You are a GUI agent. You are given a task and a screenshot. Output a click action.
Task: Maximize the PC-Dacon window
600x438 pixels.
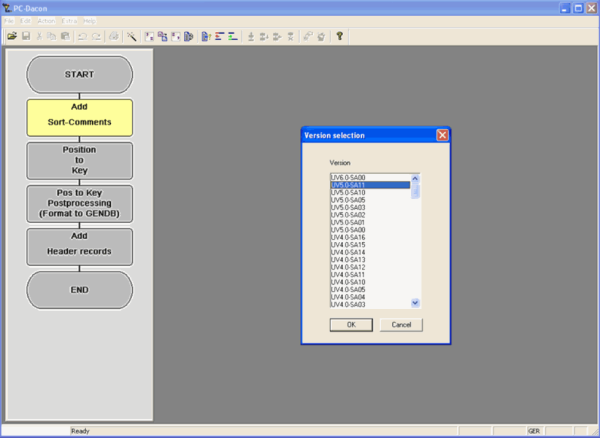579,8
